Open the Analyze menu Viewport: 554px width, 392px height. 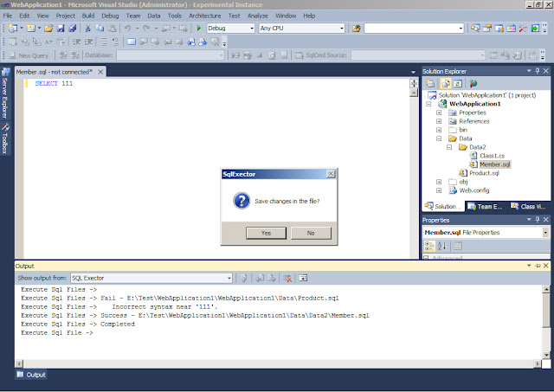[x=258, y=16]
